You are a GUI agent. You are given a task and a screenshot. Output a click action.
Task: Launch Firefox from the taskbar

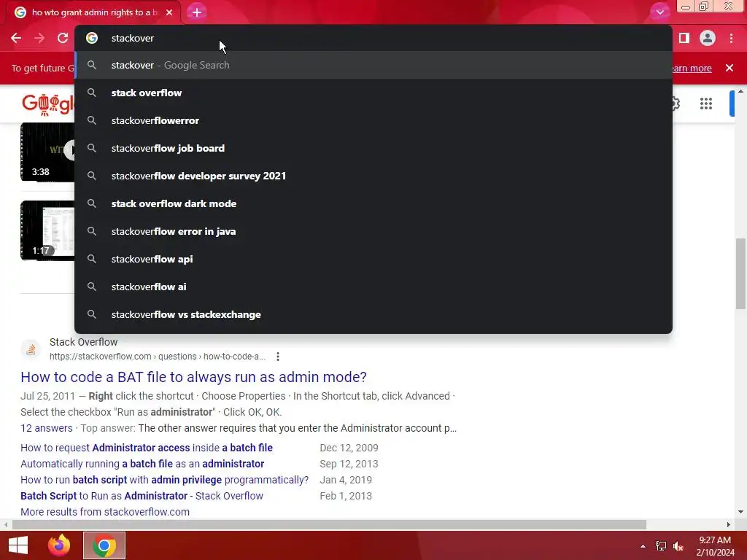click(x=59, y=545)
